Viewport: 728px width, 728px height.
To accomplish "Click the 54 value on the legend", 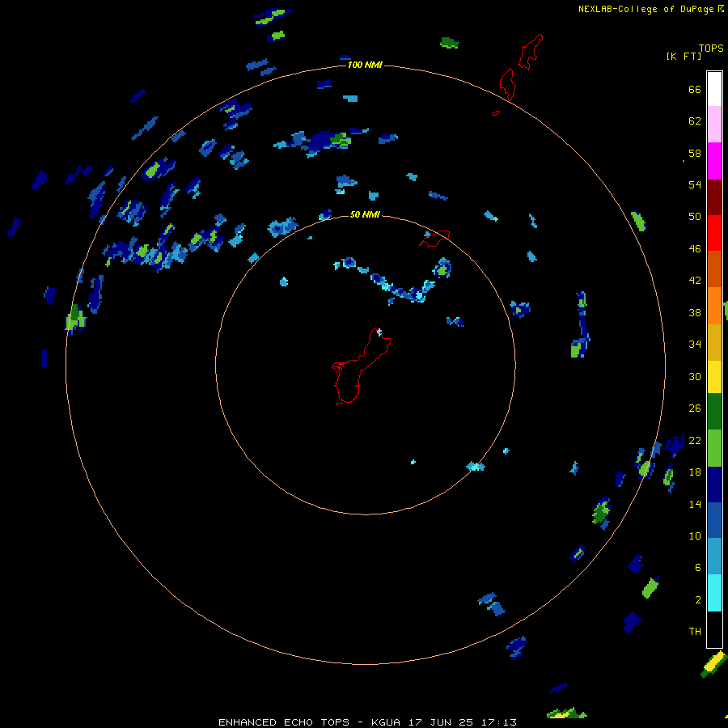I will pyautogui.click(x=695, y=184).
